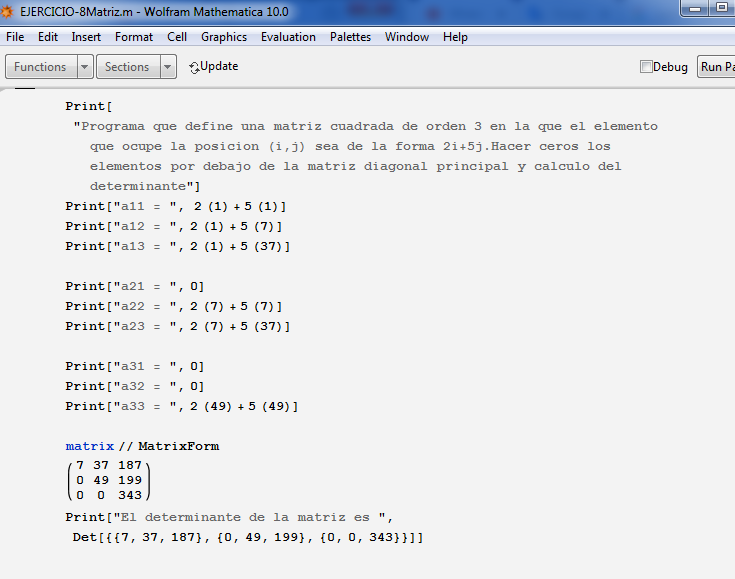Open the Graphics menu

tap(224, 37)
